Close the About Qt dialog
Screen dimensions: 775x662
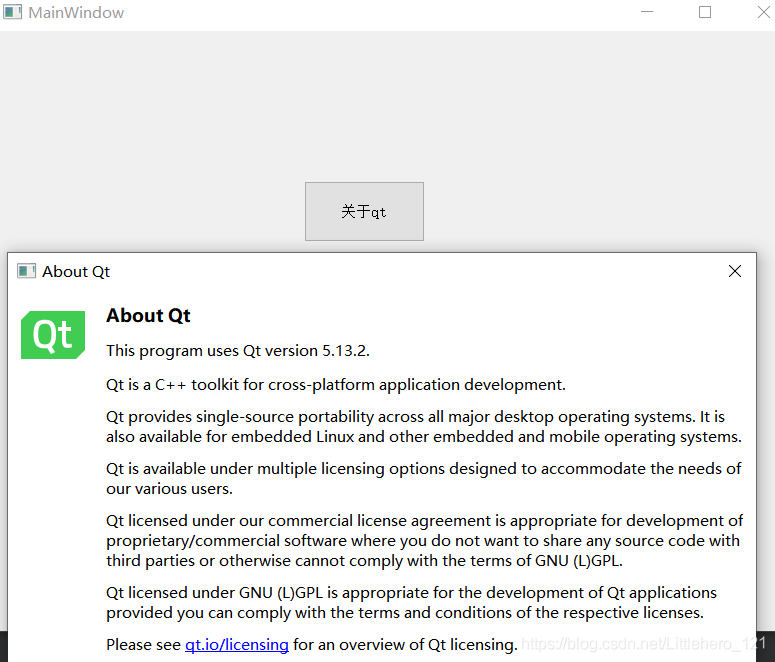click(734, 271)
